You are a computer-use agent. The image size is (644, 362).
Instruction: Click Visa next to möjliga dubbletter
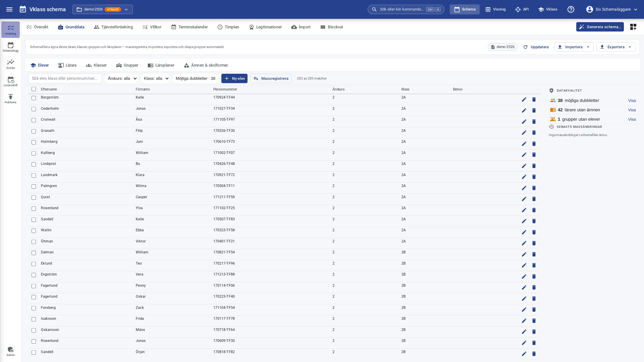632,100
